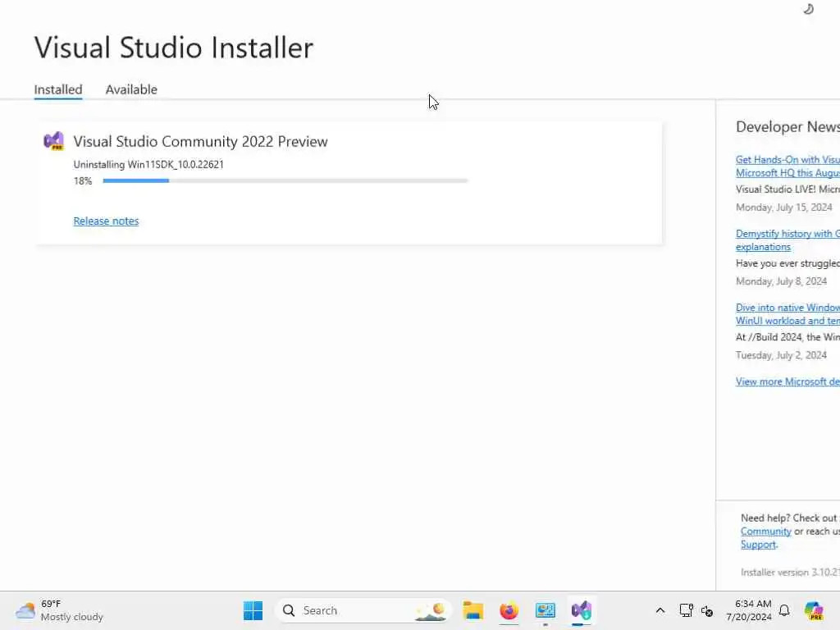Switch to the Installed tab
Screen dimensions: 840x630
58,89
